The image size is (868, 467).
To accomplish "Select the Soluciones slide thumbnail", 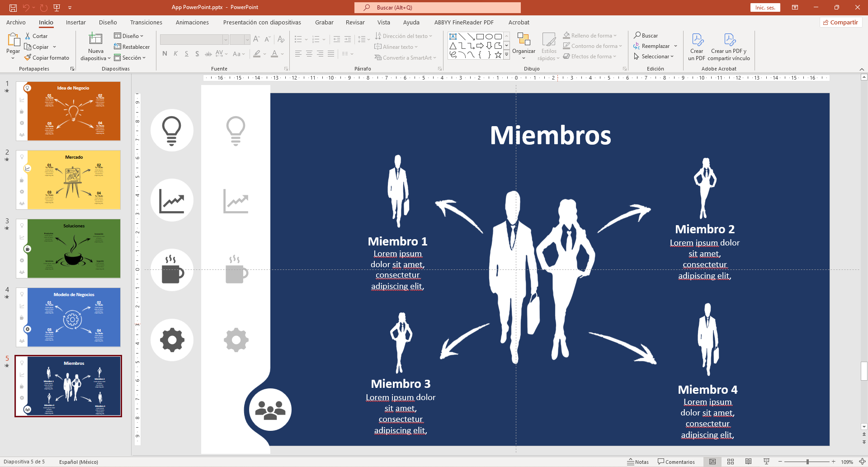I will [74, 248].
